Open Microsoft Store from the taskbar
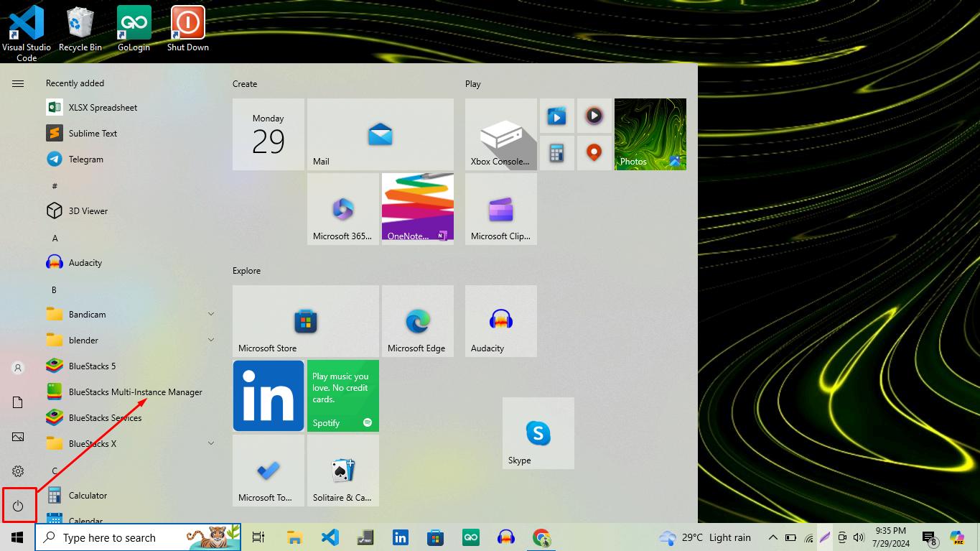 tap(435, 537)
